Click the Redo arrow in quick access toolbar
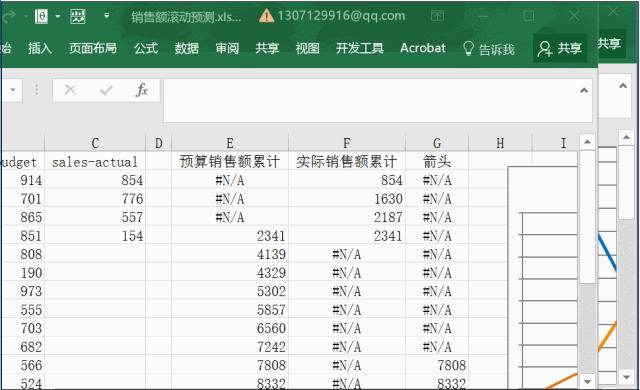 [x=8, y=16]
